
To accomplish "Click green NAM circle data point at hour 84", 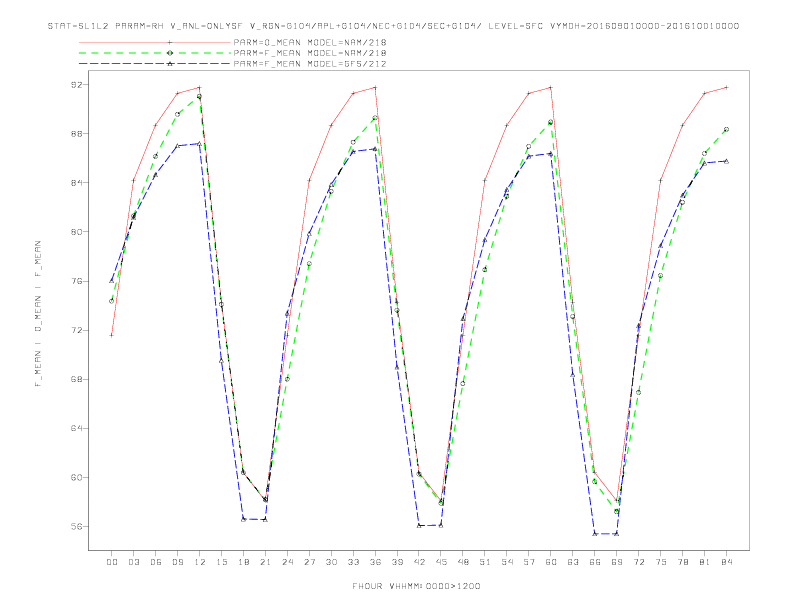I will [726, 130].
